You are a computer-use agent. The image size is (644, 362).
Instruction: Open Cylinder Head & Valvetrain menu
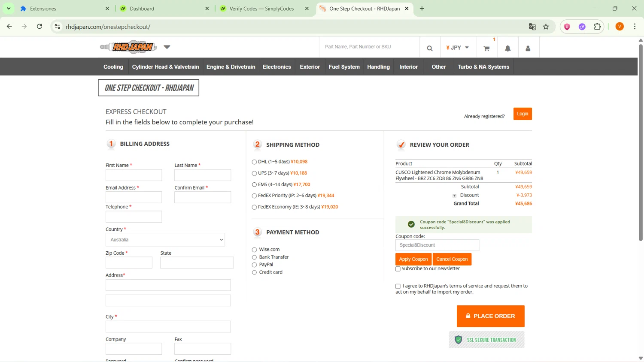165,67
